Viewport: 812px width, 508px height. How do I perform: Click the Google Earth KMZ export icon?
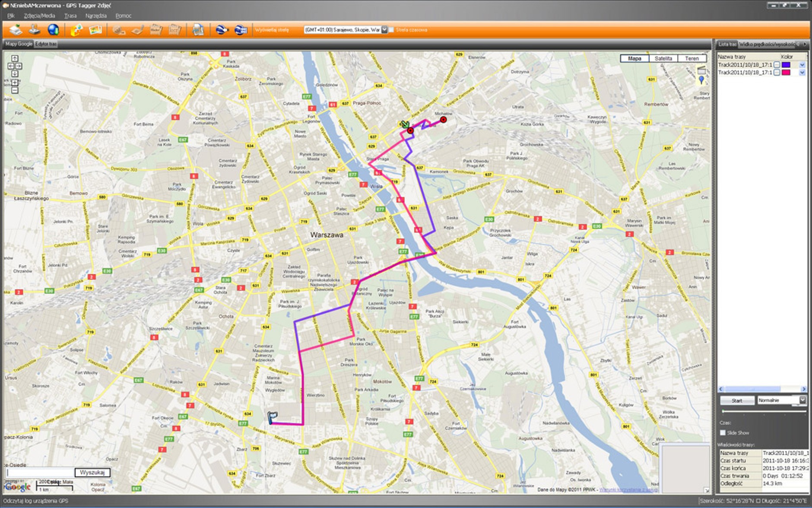(241, 30)
